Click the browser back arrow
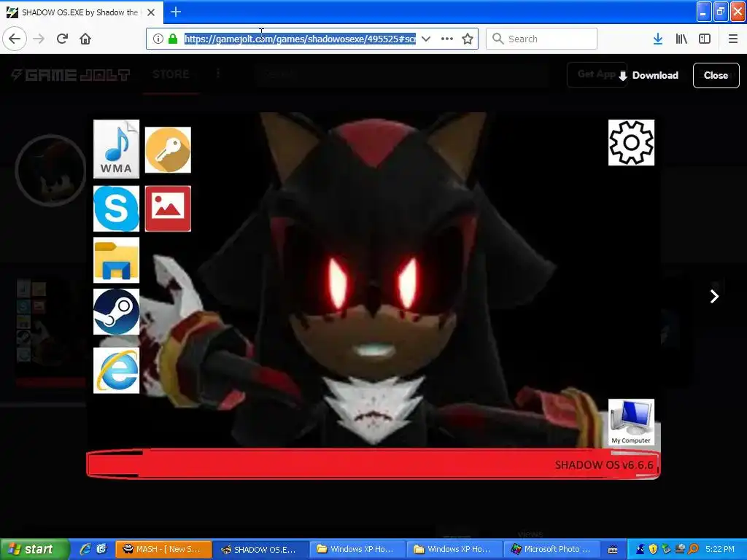The width and height of the screenshot is (747, 560). [15, 39]
